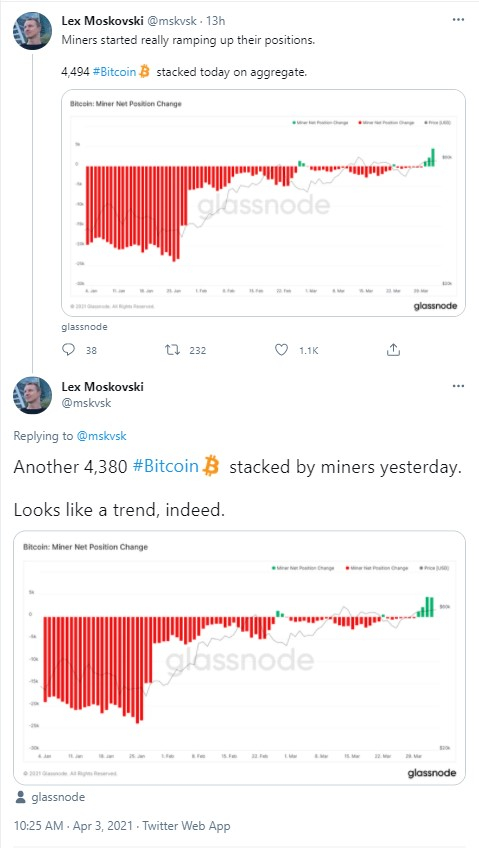Retweet the first tweet with 232 retweets

coord(172,350)
